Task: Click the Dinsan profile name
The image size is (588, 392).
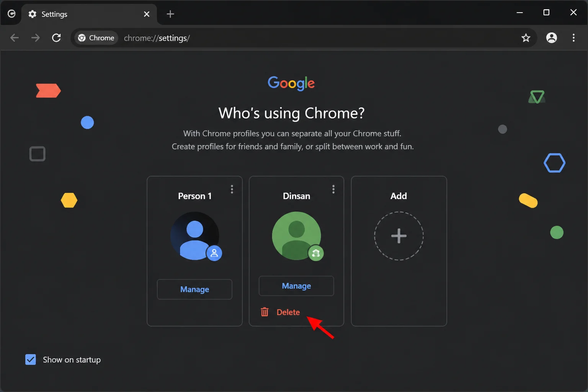Action: [x=296, y=196]
